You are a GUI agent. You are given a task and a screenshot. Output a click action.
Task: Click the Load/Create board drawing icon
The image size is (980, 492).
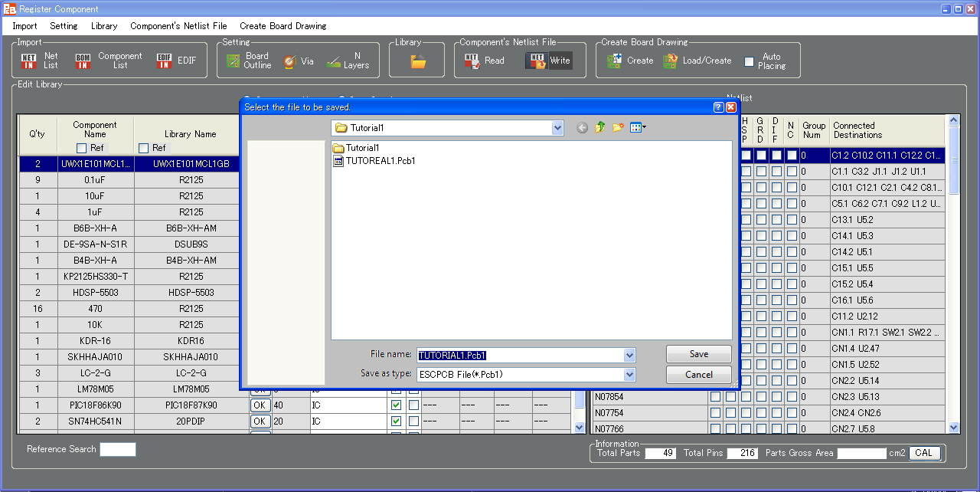(x=670, y=61)
